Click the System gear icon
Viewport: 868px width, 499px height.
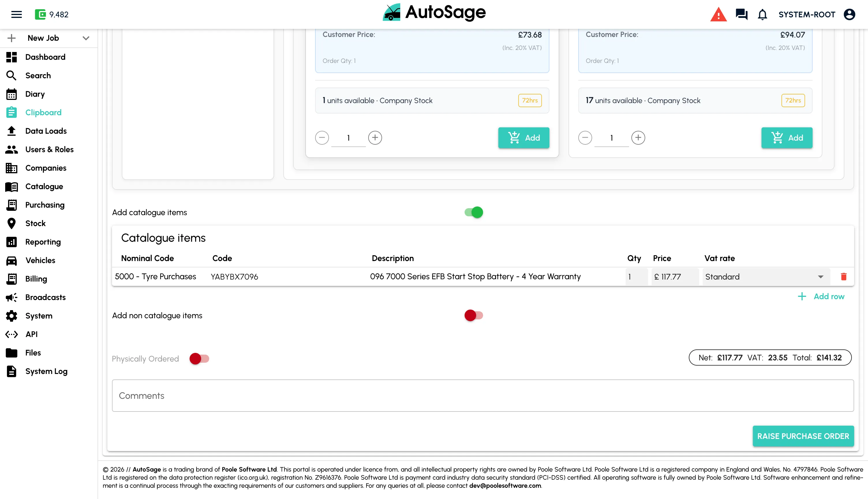[11, 316]
